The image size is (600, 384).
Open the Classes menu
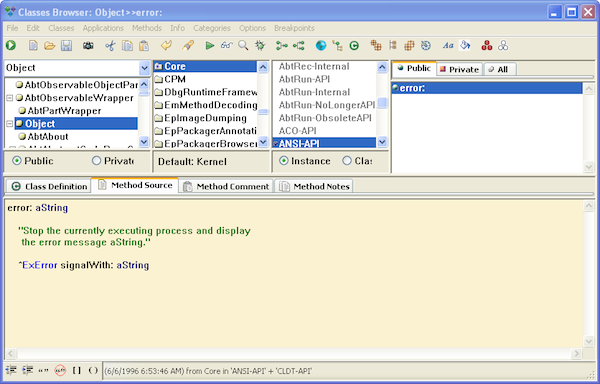tap(61, 28)
